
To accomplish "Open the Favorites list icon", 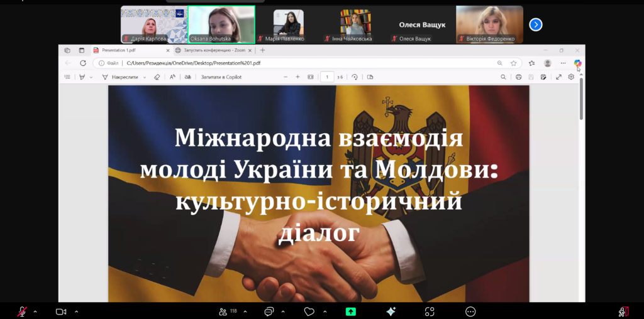I will [x=532, y=63].
